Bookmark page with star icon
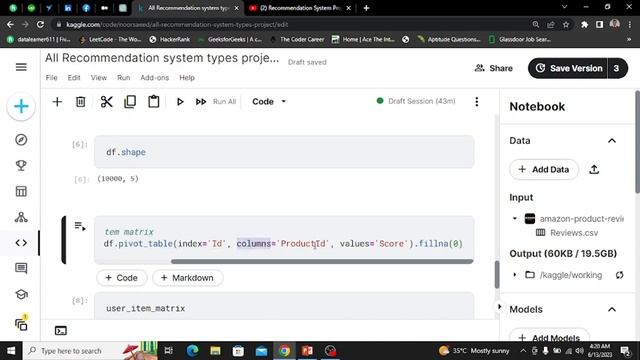 [566, 24]
